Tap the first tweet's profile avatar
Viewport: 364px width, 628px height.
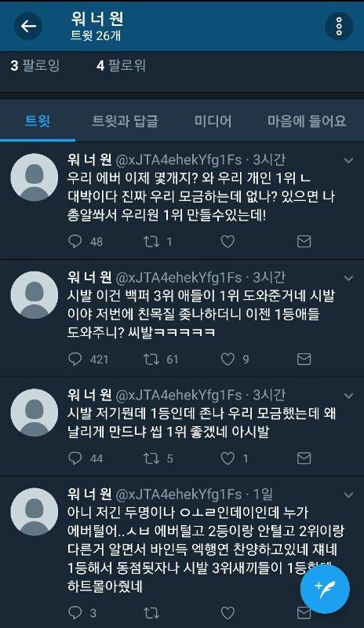click(x=35, y=177)
